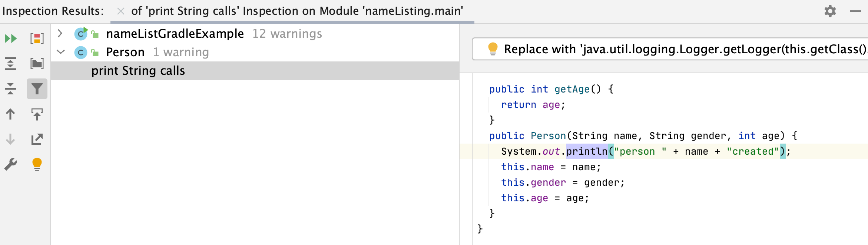Select the 'print String calls' tree item
Viewport: 868px width, 245px height.
(138, 71)
